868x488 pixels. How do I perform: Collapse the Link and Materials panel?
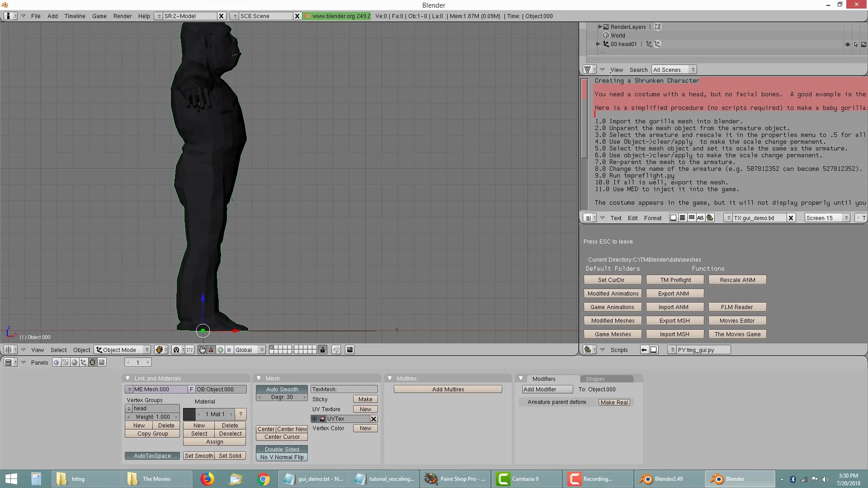pos(128,379)
